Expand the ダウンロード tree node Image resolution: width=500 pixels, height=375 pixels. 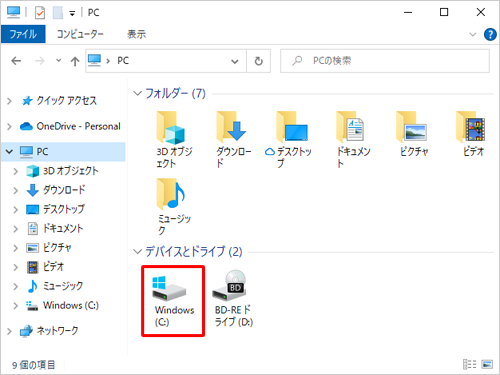(x=15, y=190)
